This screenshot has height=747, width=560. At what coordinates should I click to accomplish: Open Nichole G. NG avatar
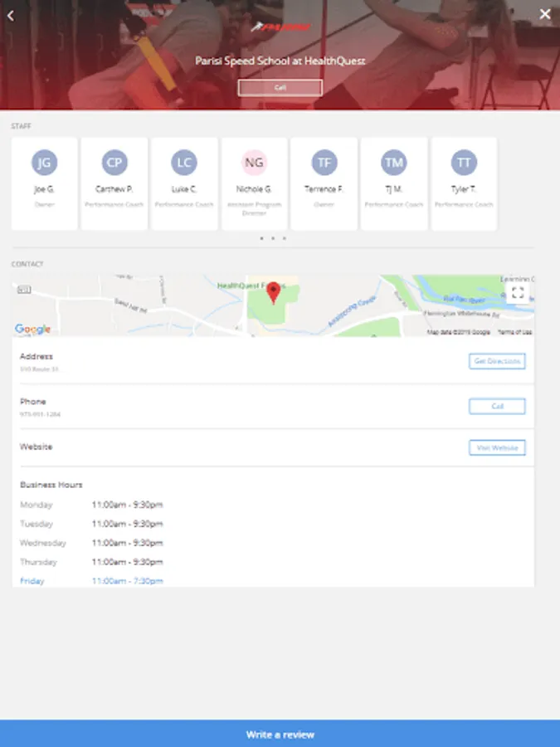pos(254,163)
